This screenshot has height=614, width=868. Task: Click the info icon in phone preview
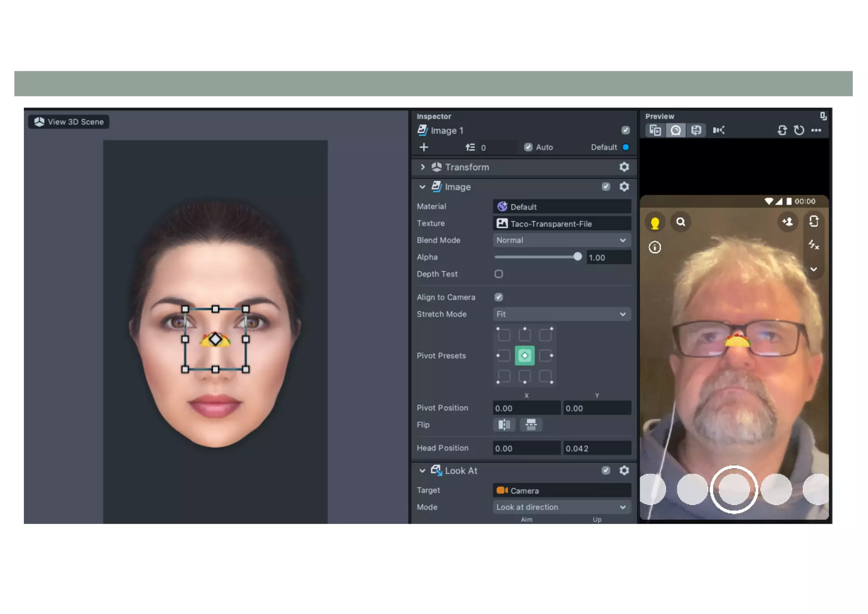[x=655, y=247]
